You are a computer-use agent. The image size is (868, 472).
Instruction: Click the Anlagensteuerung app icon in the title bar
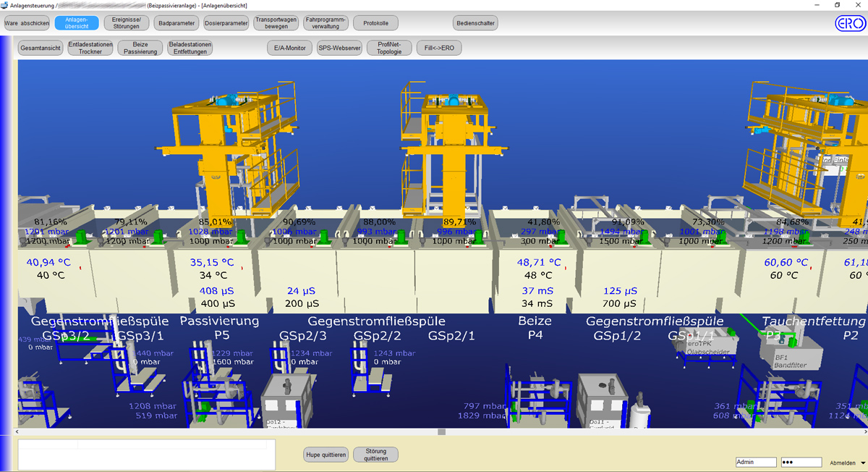5,5
